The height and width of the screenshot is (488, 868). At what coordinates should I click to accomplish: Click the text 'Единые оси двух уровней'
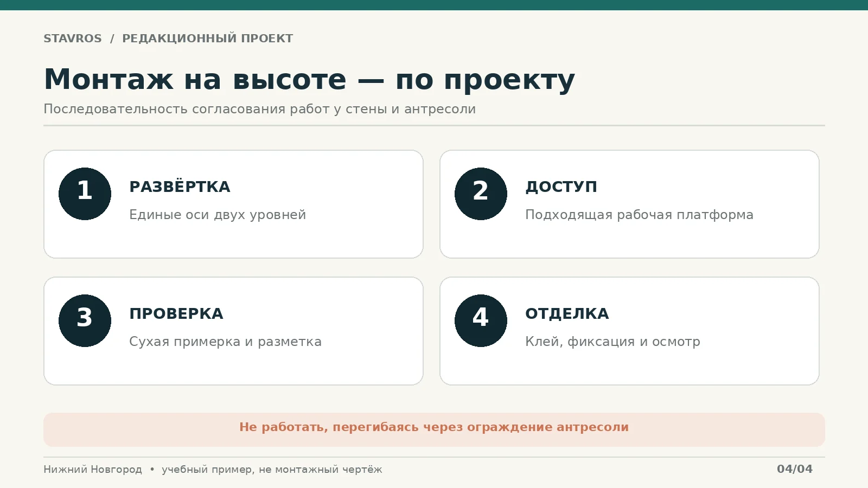pyautogui.click(x=218, y=215)
